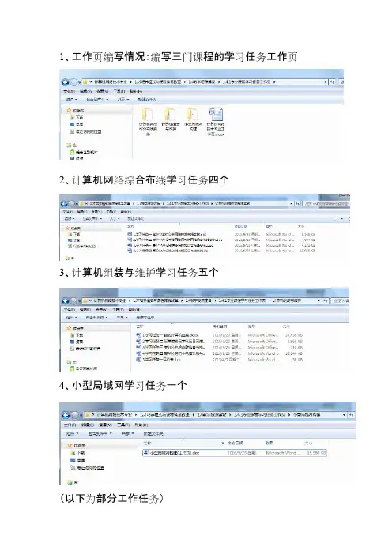Select document 4.学习任务四 in the 综合布线 window
392x555 pixels.
click(168, 251)
